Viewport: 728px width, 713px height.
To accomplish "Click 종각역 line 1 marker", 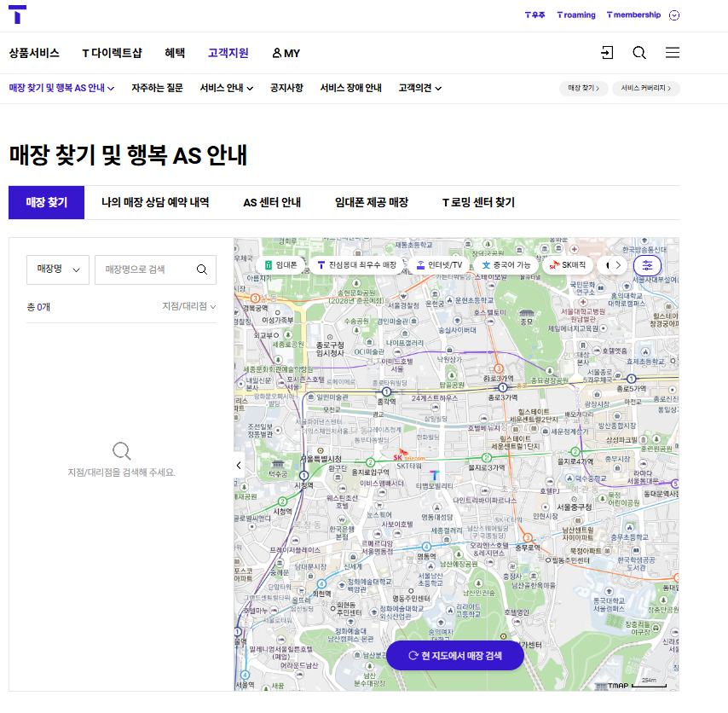I will [x=386, y=392].
